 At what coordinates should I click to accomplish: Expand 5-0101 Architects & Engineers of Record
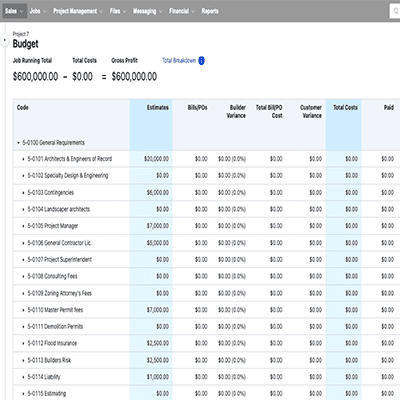coord(23,159)
